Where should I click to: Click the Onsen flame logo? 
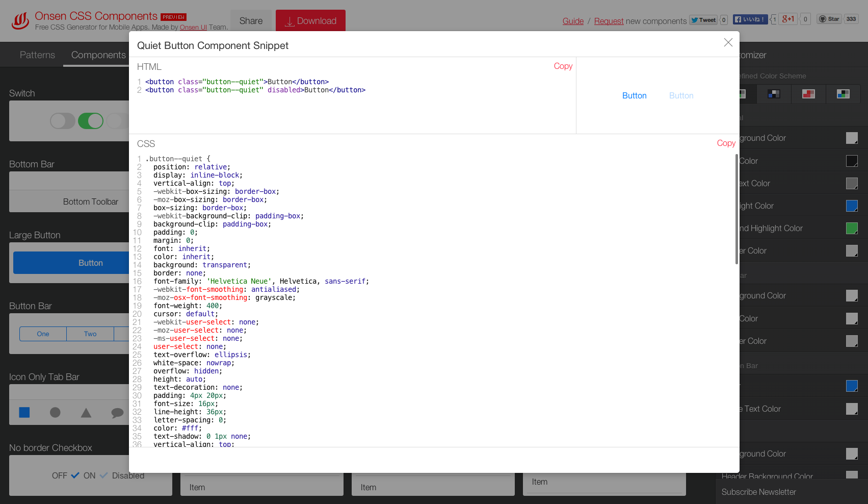pyautogui.click(x=20, y=21)
